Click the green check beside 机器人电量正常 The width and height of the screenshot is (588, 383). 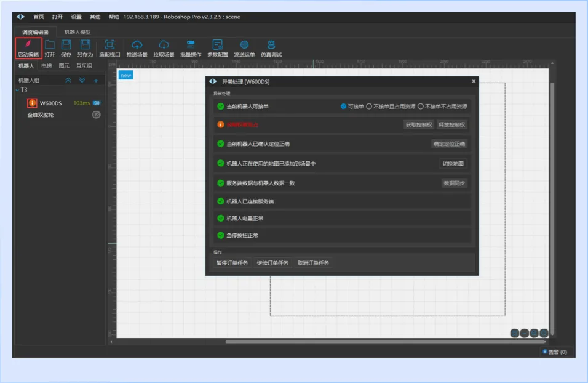220,218
